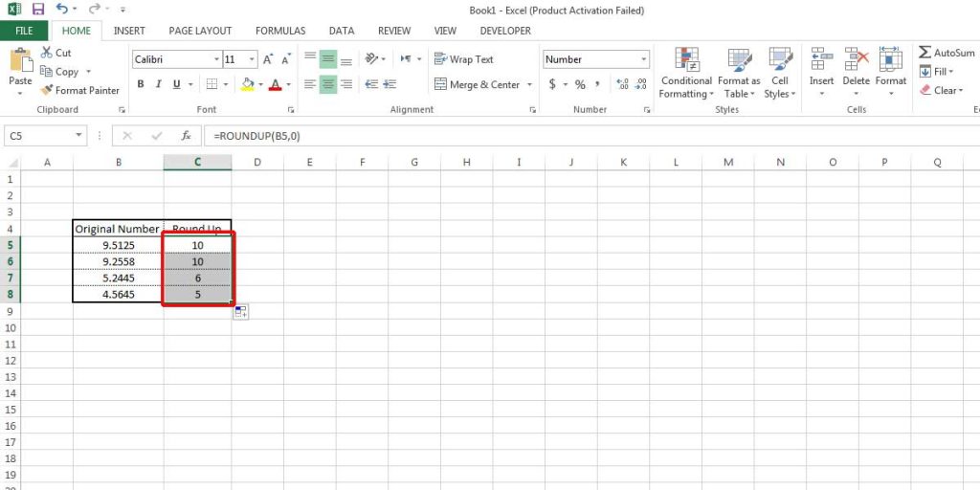Click the Paste clipboard icon
980x490 pixels.
[x=21, y=60]
